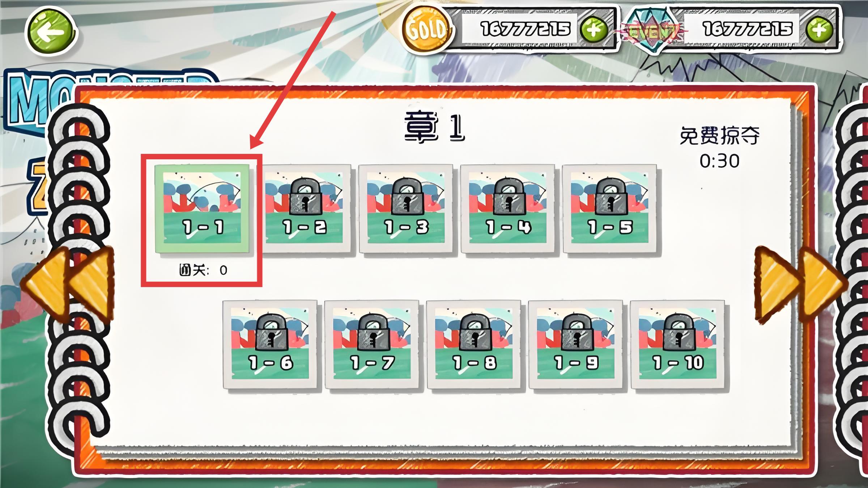This screenshot has width=868, height=488.
Task: Tap locked level 1-7
Action: pos(372,344)
